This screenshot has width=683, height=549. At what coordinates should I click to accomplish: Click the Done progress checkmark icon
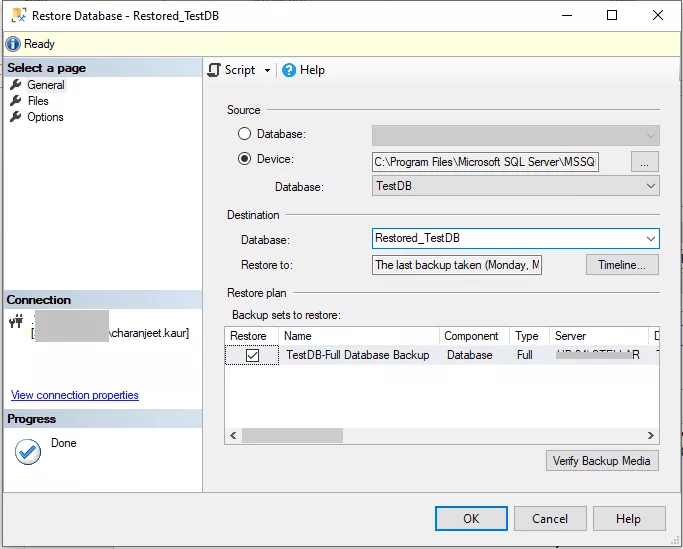pos(28,452)
